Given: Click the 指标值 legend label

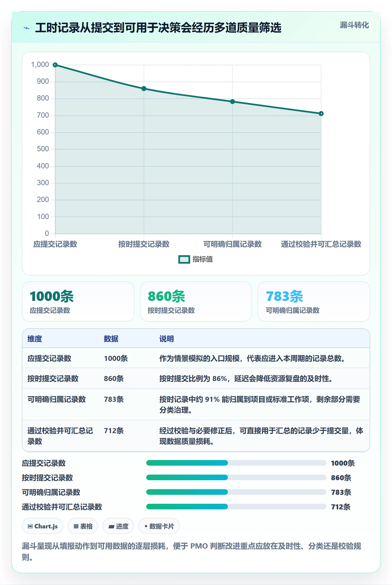Looking at the screenshot, I should coord(203,259).
